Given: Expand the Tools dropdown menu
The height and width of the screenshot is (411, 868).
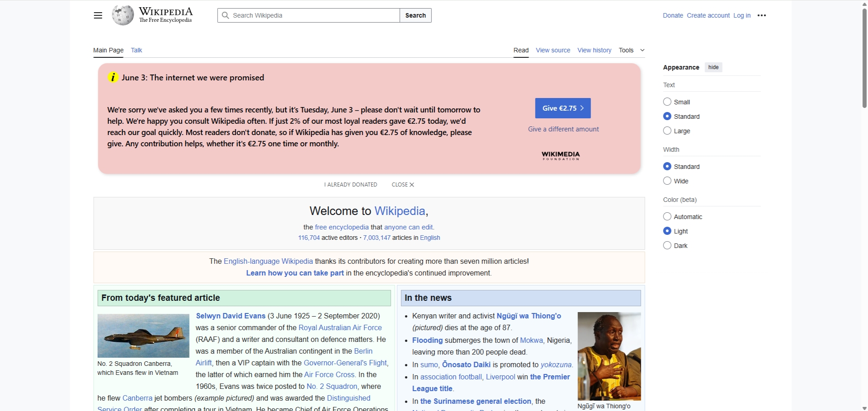Looking at the screenshot, I should [x=632, y=50].
